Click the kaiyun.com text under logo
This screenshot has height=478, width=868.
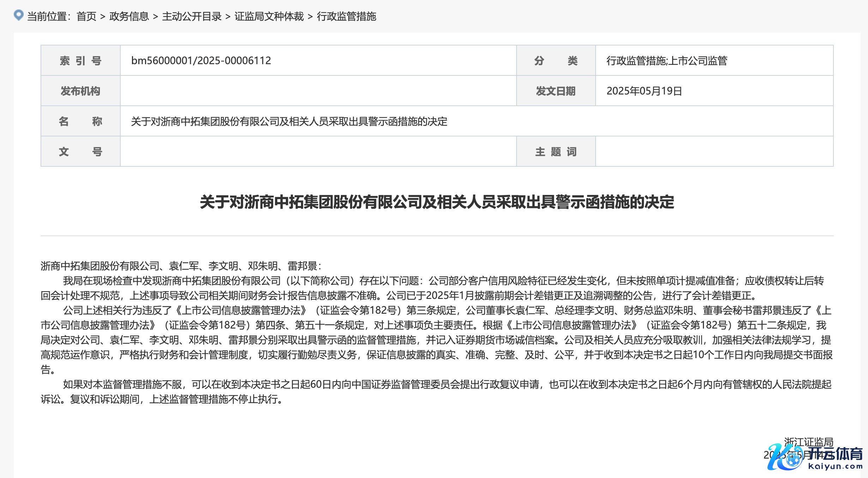(835, 467)
